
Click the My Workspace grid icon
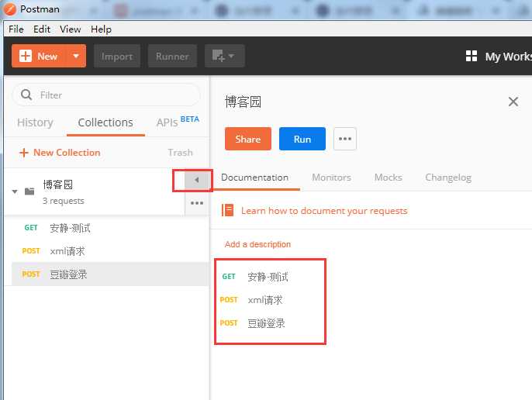472,56
